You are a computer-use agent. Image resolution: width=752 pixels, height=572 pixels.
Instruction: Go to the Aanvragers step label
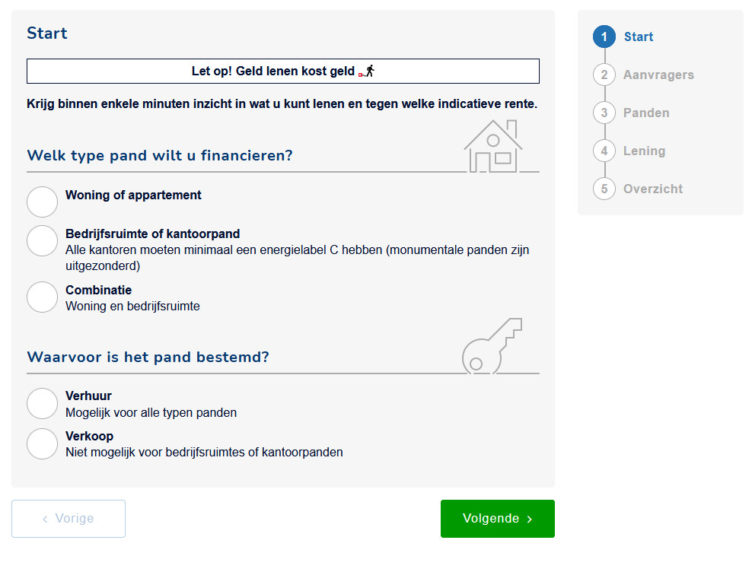(658, 75)
